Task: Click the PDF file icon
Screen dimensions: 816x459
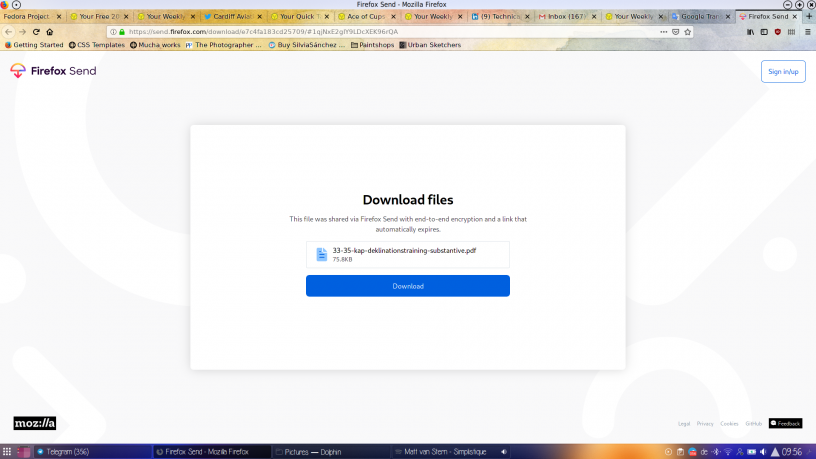Action: point(321,254)
